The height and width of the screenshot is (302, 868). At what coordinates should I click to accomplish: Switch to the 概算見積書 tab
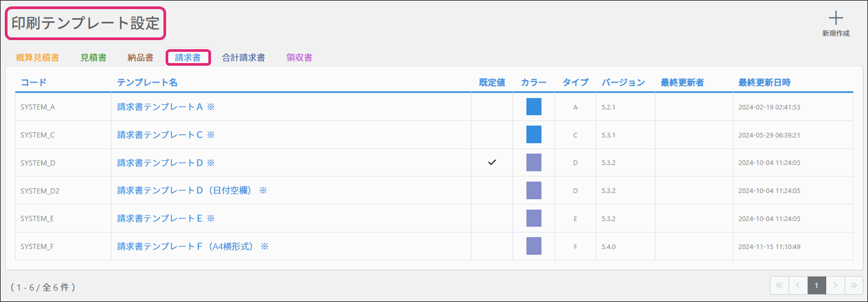[37, 58]
